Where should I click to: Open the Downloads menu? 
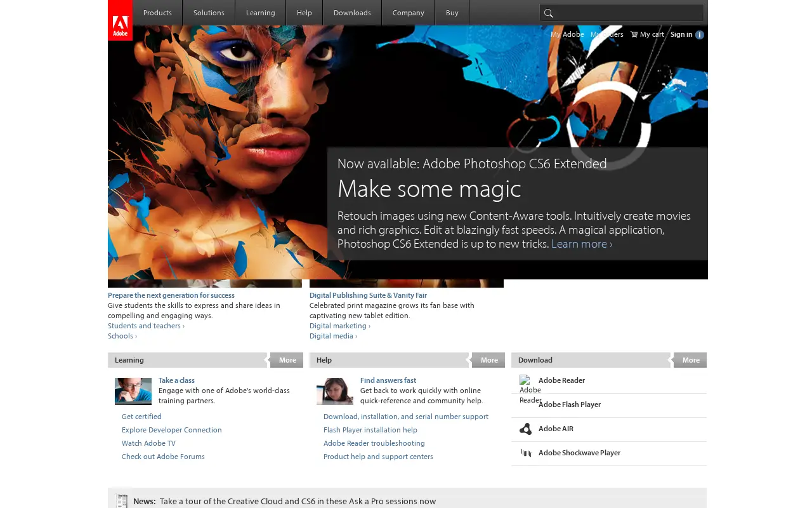[x=352, y=13]
